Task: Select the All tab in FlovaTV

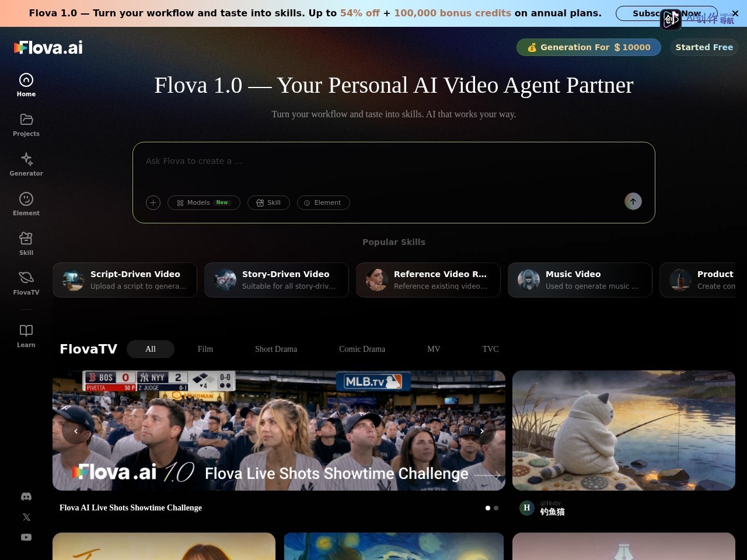Action: (x=151, y=349)
